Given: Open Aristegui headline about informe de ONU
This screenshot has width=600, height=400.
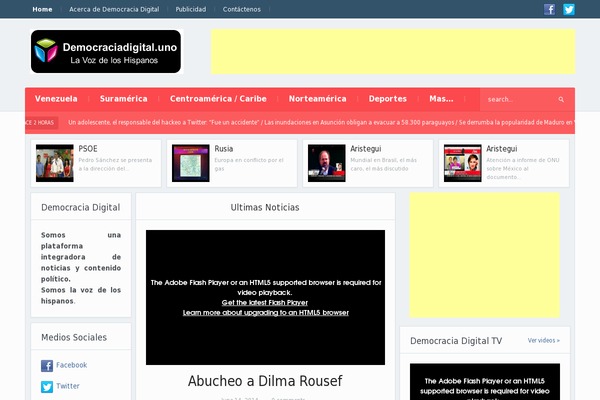Looking at the screenshot, I should click(502, 149).
